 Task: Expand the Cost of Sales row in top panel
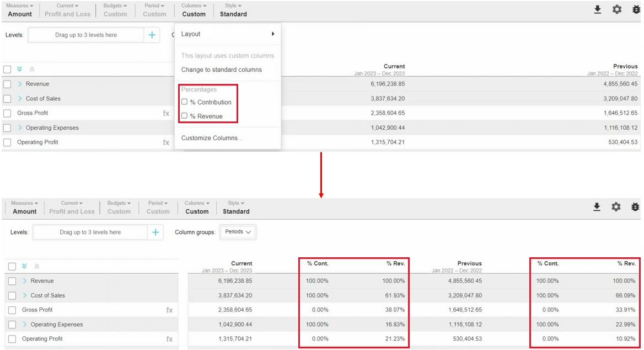pos(20,99)
